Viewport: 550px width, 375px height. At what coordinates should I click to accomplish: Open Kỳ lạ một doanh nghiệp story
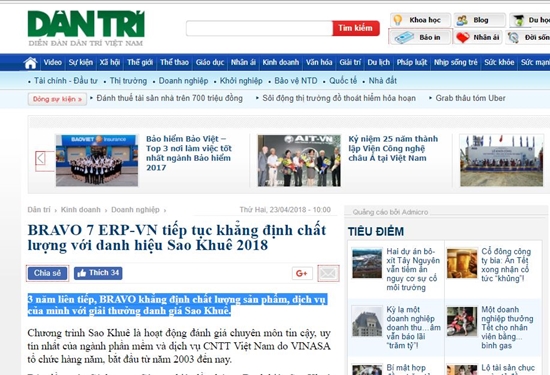(x=413, y=328)
